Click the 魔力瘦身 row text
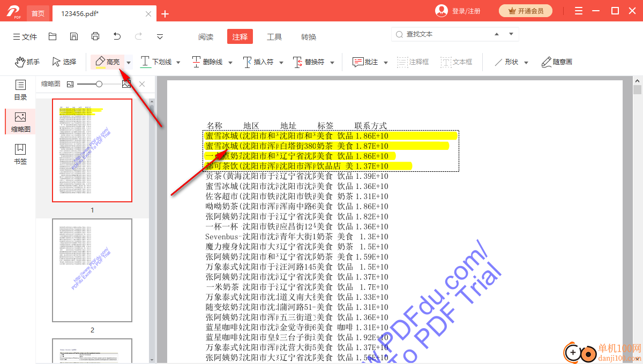The image size is (643, 364). pyautogui.click(x=297, y=247)
